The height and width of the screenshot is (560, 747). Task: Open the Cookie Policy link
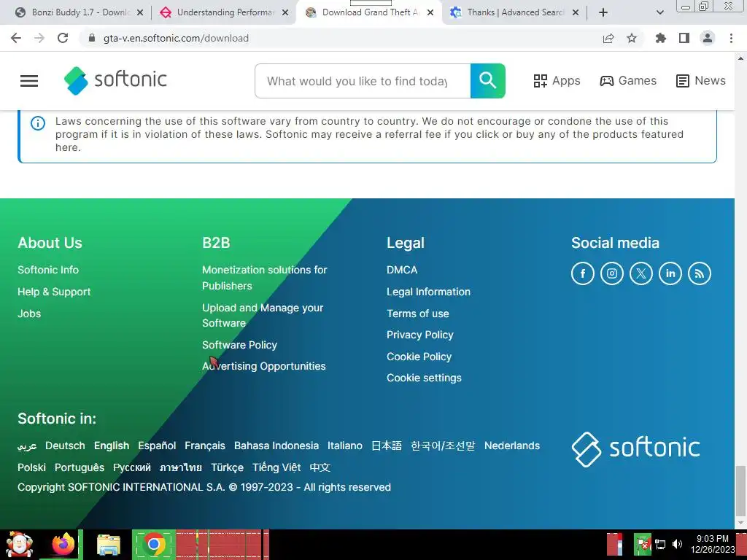point(419,357)
